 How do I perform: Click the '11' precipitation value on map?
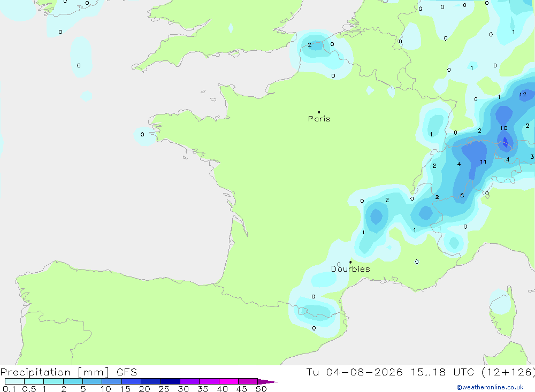483,162
